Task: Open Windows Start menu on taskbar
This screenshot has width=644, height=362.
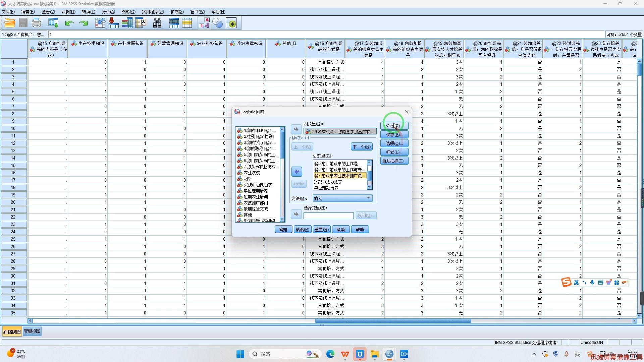Action: pos(240,354)
